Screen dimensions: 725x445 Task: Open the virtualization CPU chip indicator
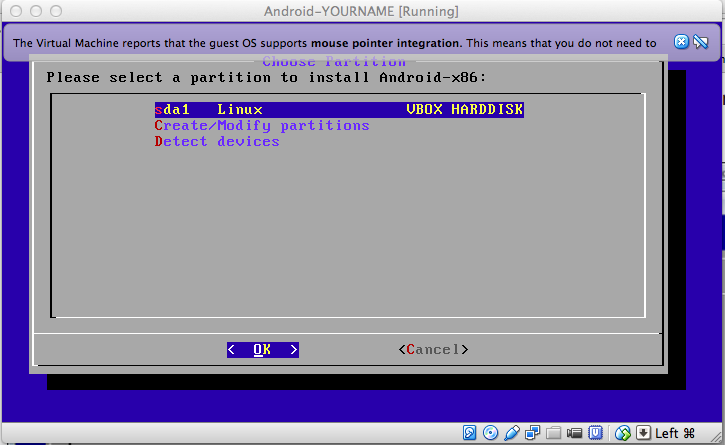click(x=595, y=433)
